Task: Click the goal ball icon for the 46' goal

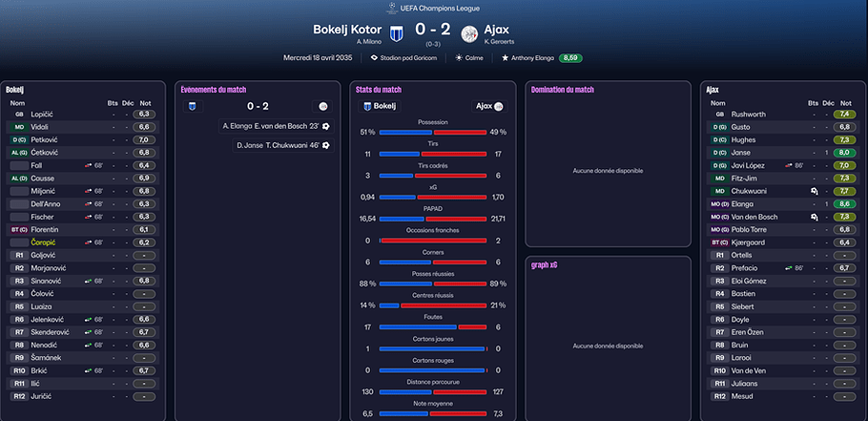Action: point(326,145)
